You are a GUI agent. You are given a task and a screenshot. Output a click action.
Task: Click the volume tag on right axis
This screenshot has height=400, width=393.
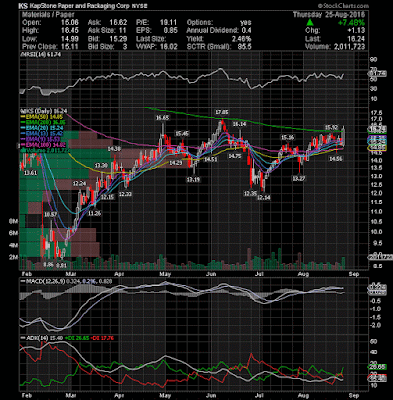(x=381, y=257)
